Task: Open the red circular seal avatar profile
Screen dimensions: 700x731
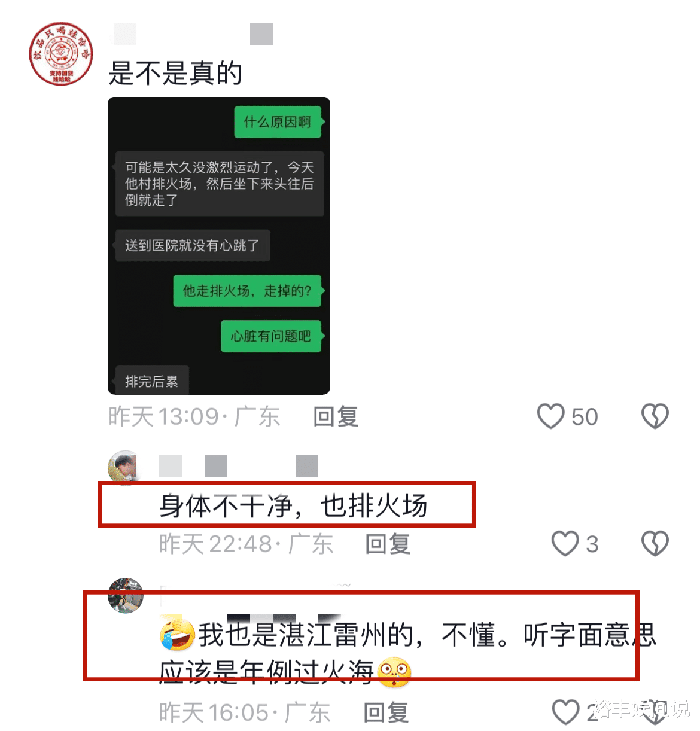Action: [62, 54]
